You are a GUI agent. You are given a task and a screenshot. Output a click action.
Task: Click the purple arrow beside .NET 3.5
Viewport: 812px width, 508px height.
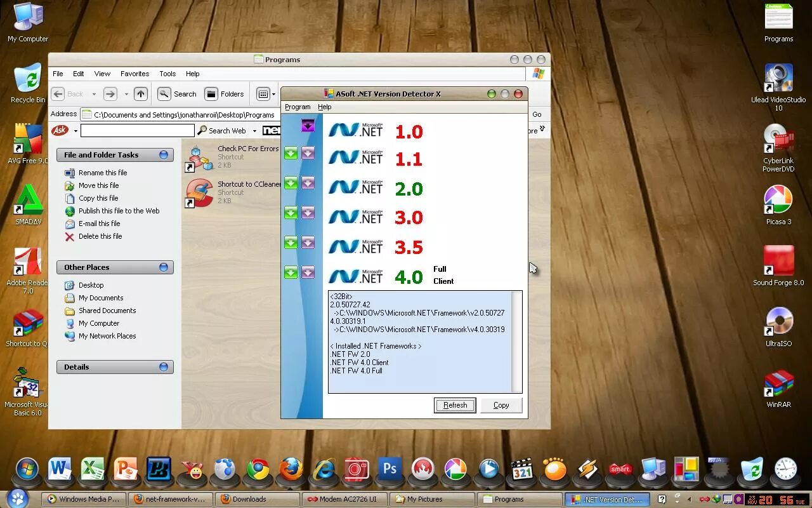(x=308, y=243)
